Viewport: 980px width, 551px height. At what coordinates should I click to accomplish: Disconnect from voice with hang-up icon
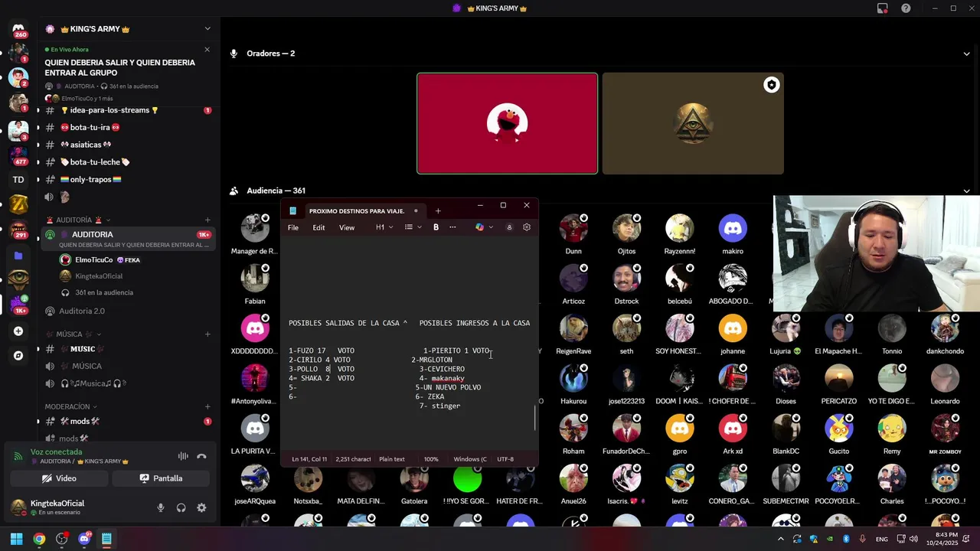(x=201, y=456)
